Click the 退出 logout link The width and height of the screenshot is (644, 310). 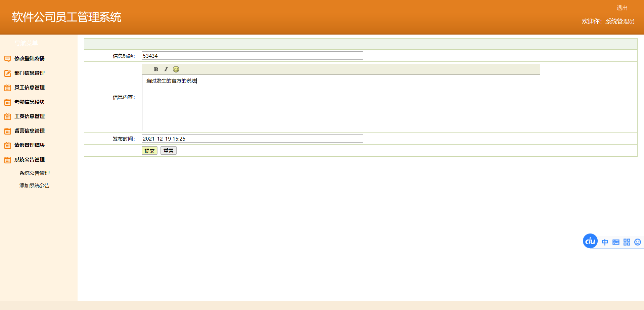pos(622,8)
